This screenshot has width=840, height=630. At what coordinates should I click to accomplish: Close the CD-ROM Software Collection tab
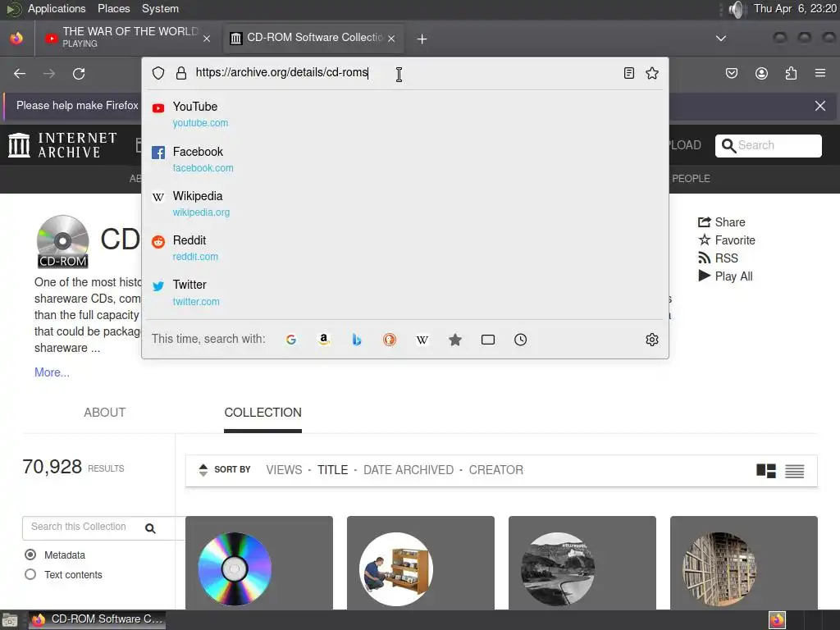point(391,39)
